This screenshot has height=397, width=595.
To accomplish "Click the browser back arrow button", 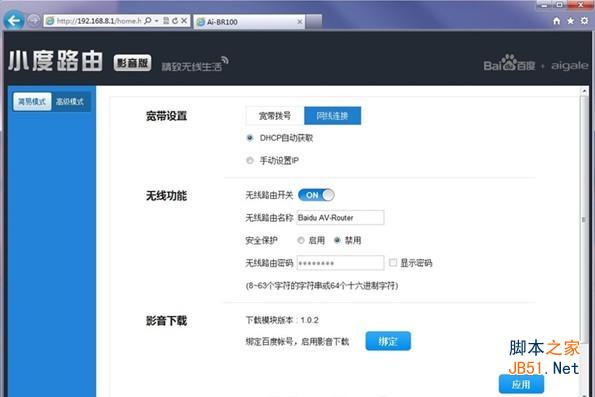I will pos(14,20).
